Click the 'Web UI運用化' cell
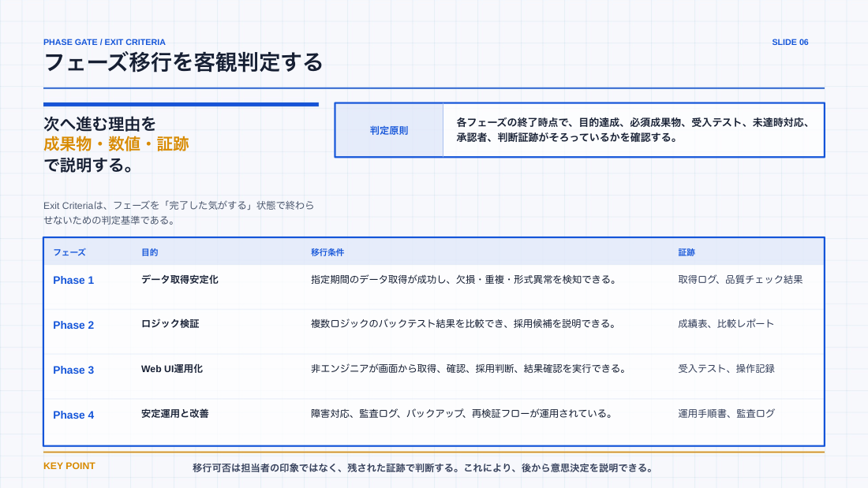Screen dimensions: 868x488 (171, 368)
